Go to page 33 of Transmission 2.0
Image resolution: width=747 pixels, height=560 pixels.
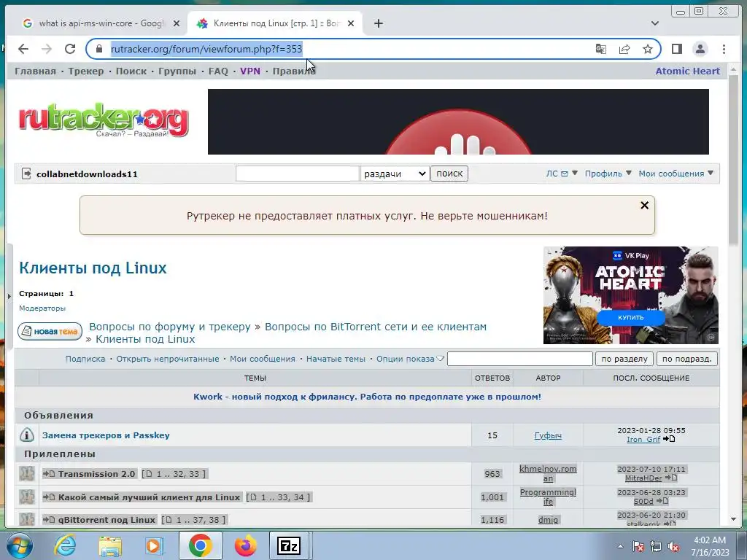[194, 474]
